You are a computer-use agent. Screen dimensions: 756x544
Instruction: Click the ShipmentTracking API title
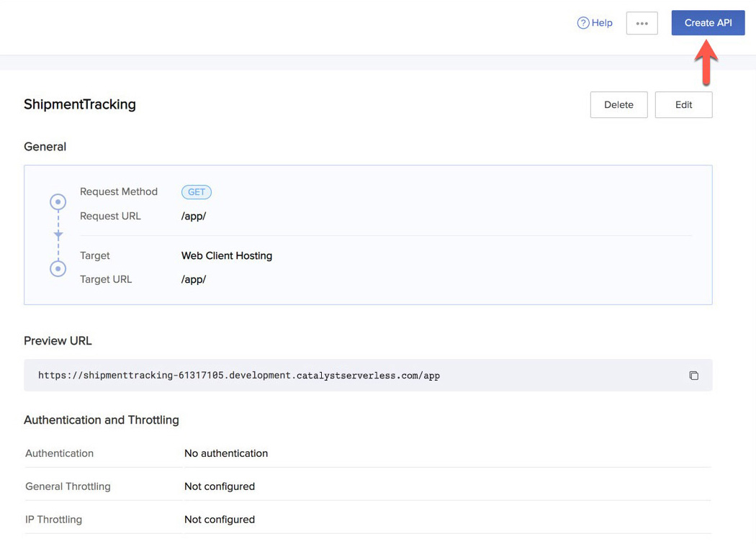click(80, 104)
